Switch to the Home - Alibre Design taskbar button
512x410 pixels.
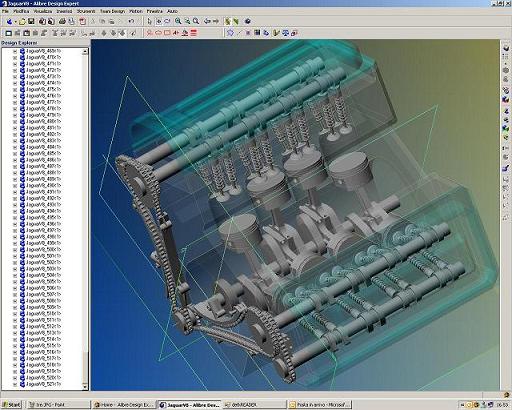[123, 405]
